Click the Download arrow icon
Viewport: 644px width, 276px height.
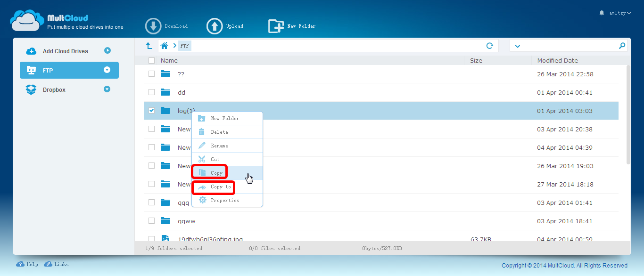[153, 26]
